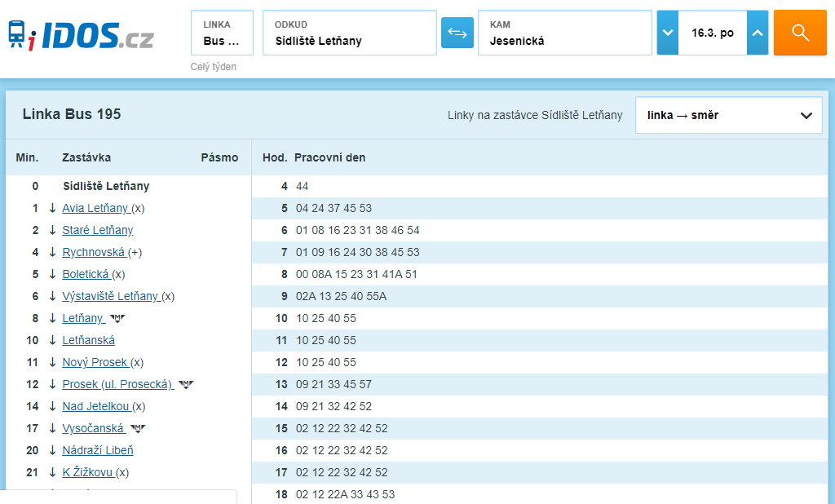Open the K Žižkovu stop link
Screen dimensions: 835x504
pos(87,472)
